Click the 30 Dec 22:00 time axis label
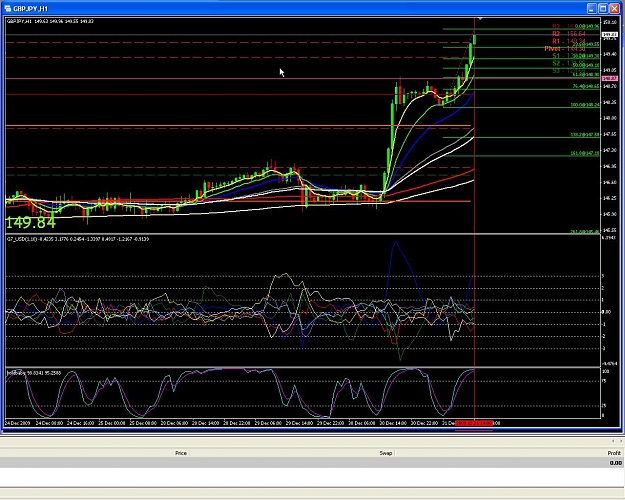The image size is (625, 500). pos(425,423)
